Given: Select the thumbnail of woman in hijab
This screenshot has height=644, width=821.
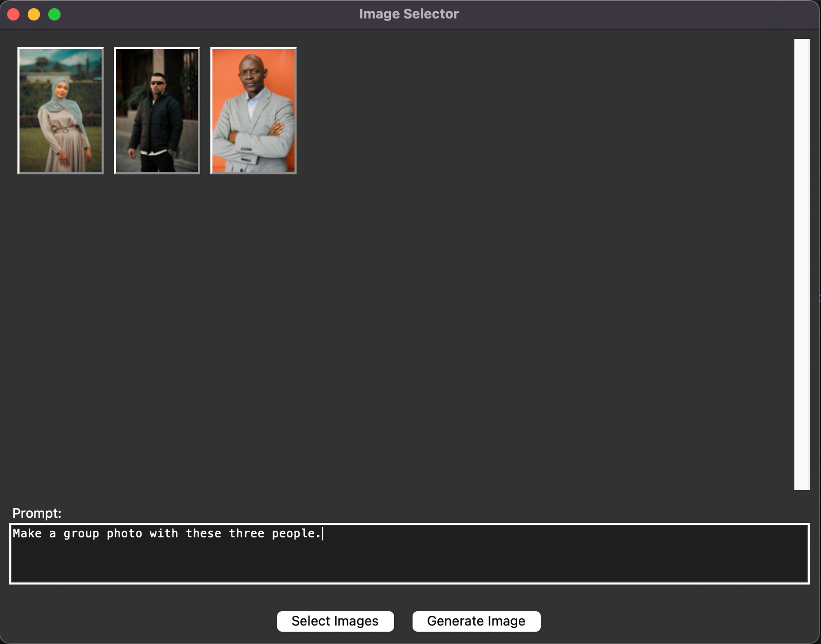Looking at the screenshot, I should point(61,111).
